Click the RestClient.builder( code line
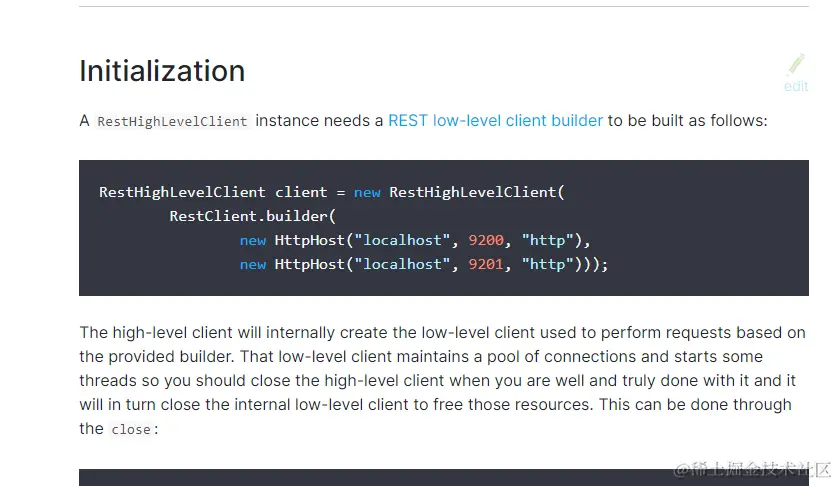Screen dimensions: 838x486 (x=252, y=216)
